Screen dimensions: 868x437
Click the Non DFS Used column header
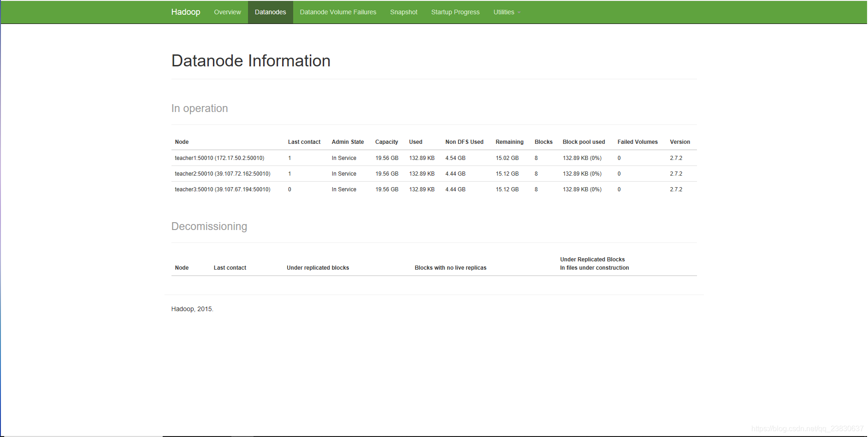click(464, 142)
